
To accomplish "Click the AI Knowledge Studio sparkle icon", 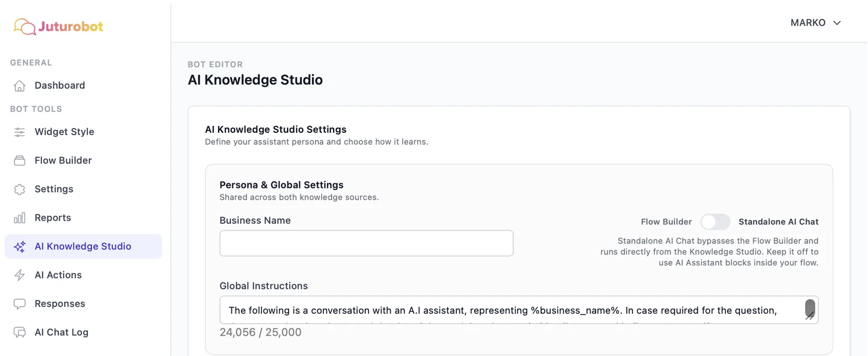I will (x=20, y=247).
